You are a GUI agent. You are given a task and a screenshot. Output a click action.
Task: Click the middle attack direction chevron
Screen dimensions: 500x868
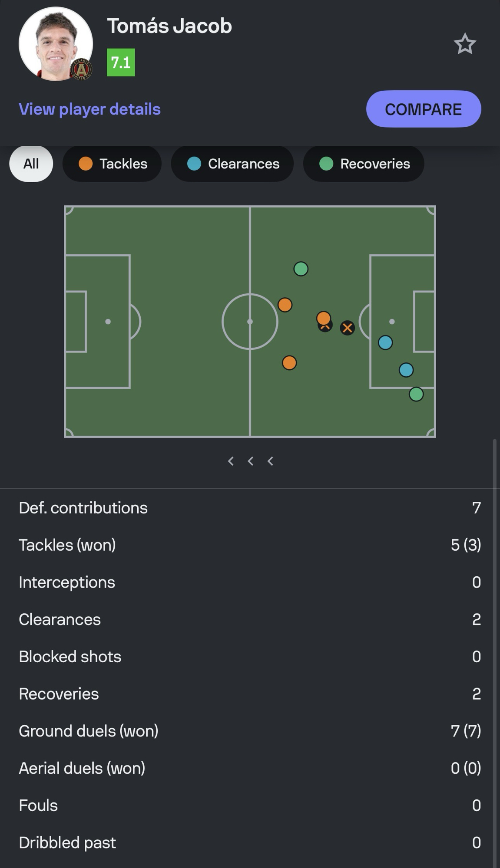(251, 461)
